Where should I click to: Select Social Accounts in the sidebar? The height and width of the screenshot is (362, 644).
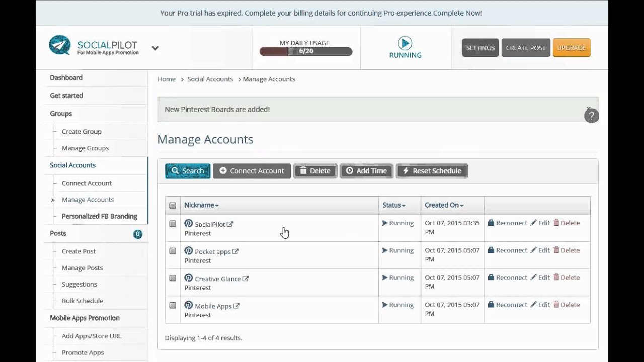tap(72, 165)
